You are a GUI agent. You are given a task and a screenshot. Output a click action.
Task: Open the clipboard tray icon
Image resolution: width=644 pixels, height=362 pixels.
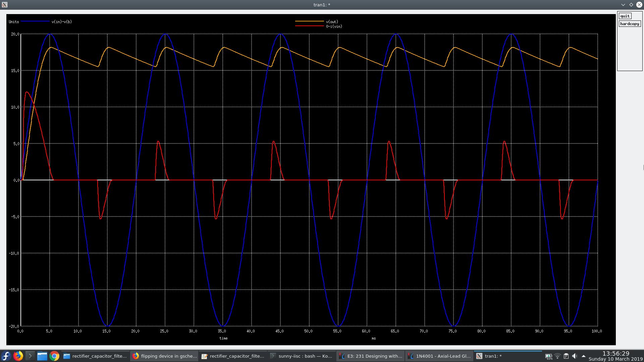[x=566, y=356]
